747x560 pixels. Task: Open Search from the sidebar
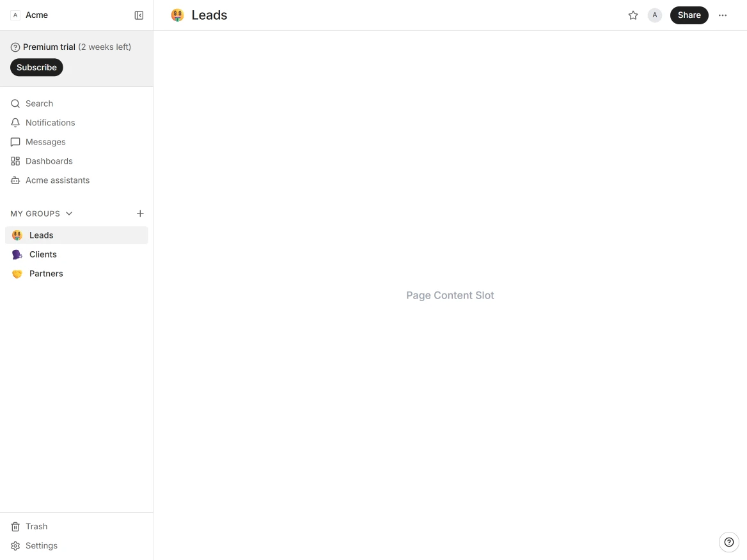coord(39,104)
